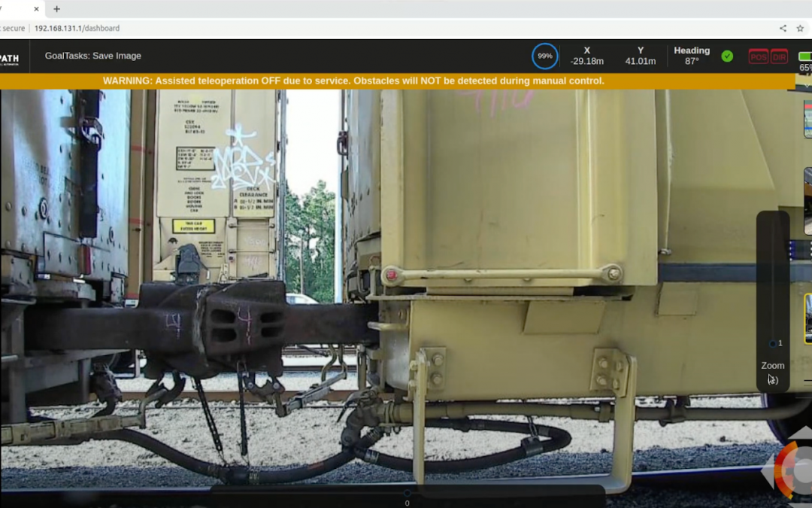Open a new browser tab
The width and height of the screenshot is (812, 508).
(56, 9)
